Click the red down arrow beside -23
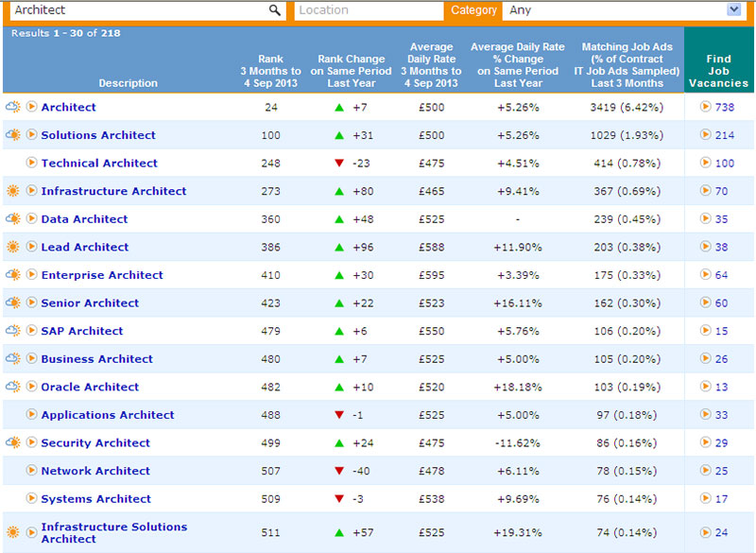 coord(339,163)
